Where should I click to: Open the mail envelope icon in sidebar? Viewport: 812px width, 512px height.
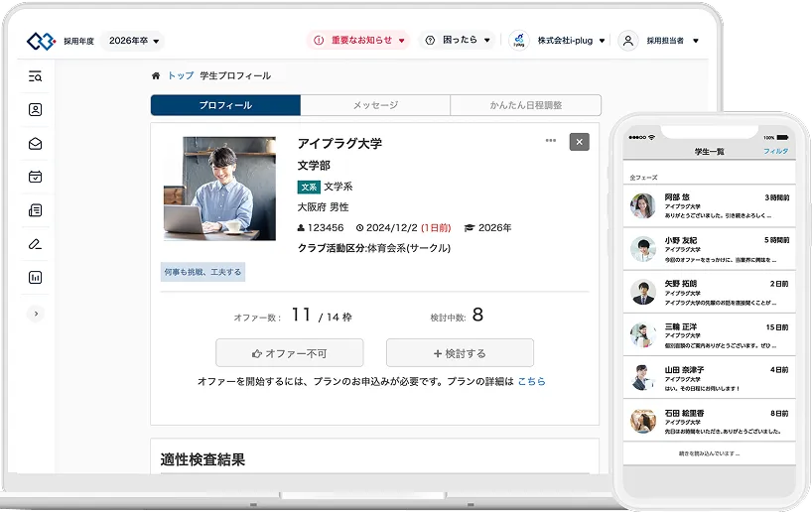pyautogui.click(x=36, y=144)
